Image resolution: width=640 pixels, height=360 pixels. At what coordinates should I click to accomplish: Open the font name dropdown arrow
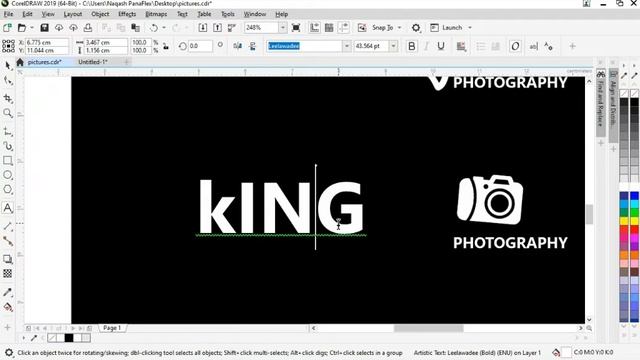[347, 46]
